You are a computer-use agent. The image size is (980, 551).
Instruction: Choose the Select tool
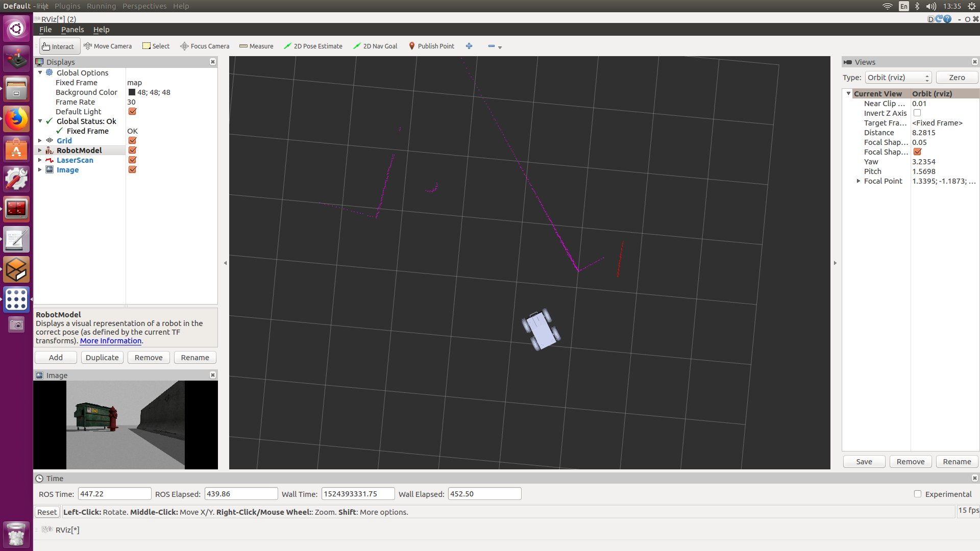pos(156,46)
